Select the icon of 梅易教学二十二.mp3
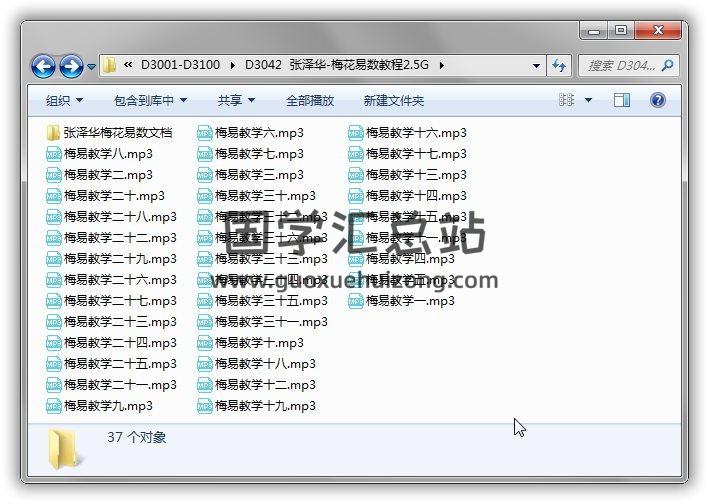The width and height of the screenshot is (709, 504). [53, 238]
